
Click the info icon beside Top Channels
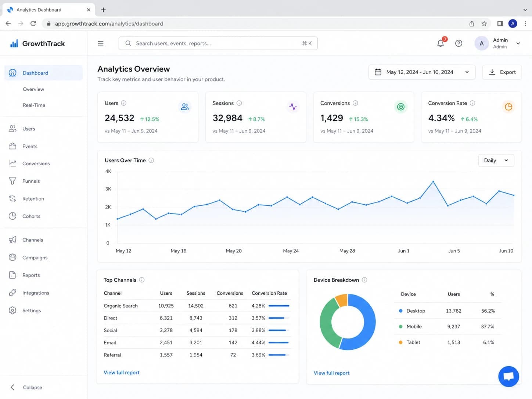click(142, 280)
